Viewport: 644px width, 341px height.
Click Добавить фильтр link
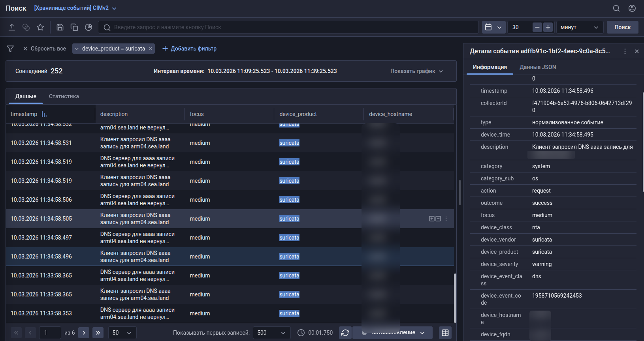coord(190,49)
